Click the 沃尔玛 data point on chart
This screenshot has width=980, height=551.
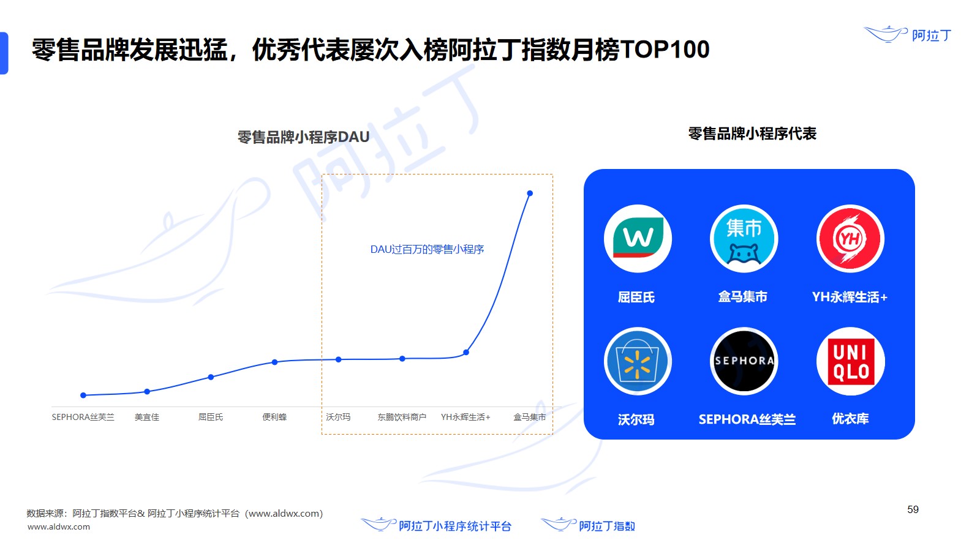click(339, 359)
